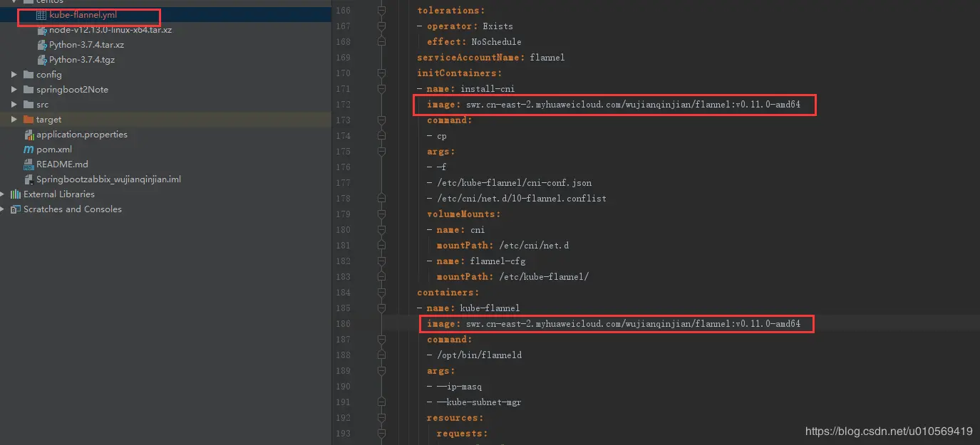Fold the requests block on line 193
The image size is (980, 445).
[382, 434]
